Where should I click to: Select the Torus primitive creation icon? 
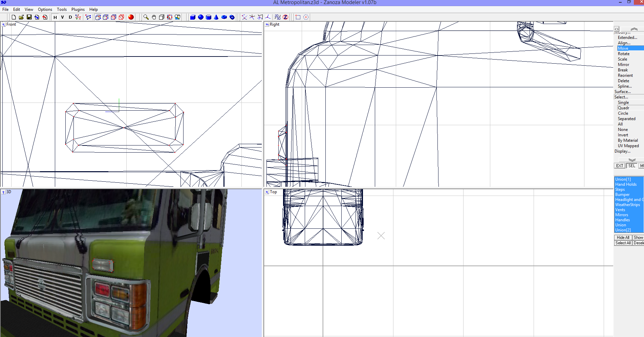coord(224,17)
